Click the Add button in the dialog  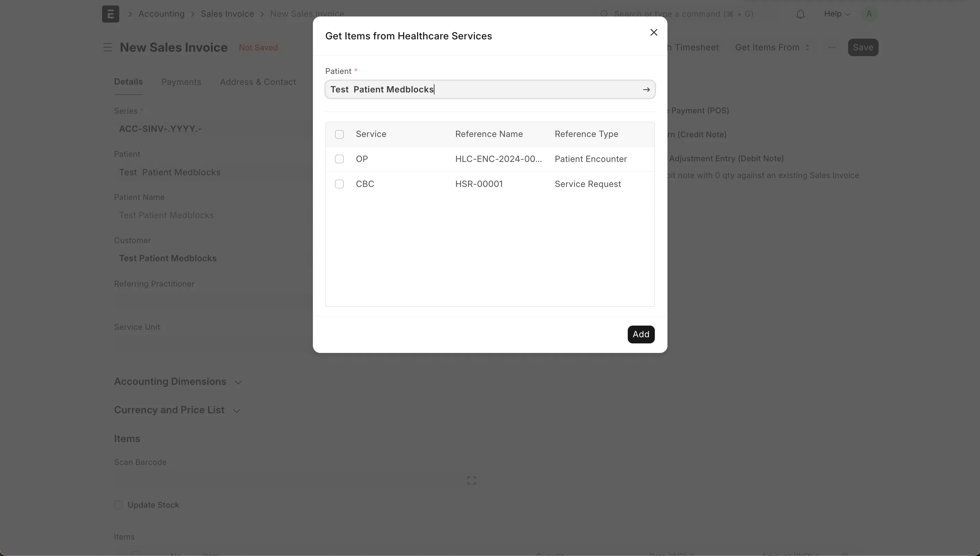(x=641, y=334)
